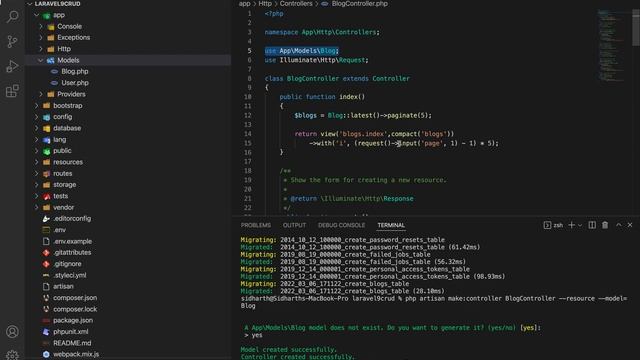Click the editor minimap preview

(x=611, y=45)
